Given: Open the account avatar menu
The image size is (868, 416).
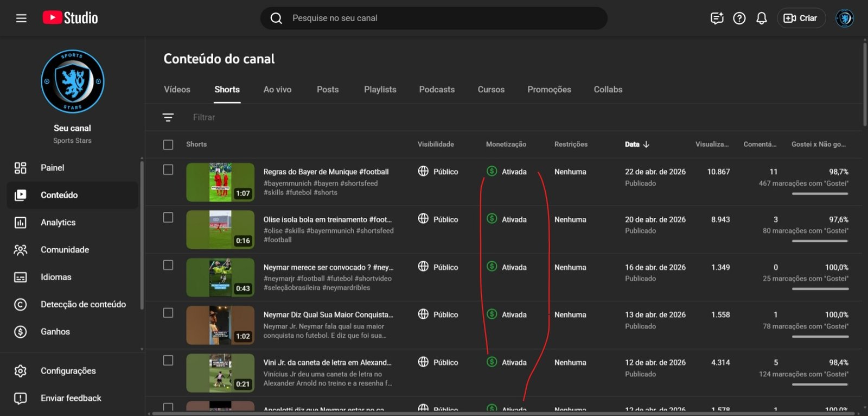Looking at the screenshot, I should (844, 18).
